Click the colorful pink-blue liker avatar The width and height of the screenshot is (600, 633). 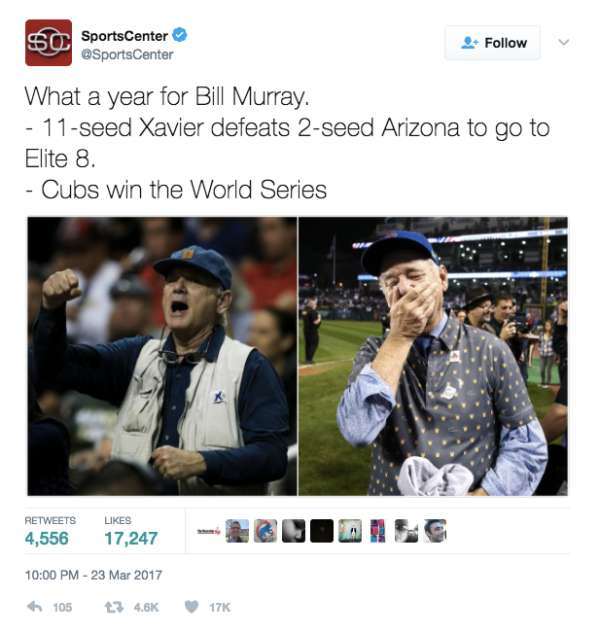[x=378, y=530]
